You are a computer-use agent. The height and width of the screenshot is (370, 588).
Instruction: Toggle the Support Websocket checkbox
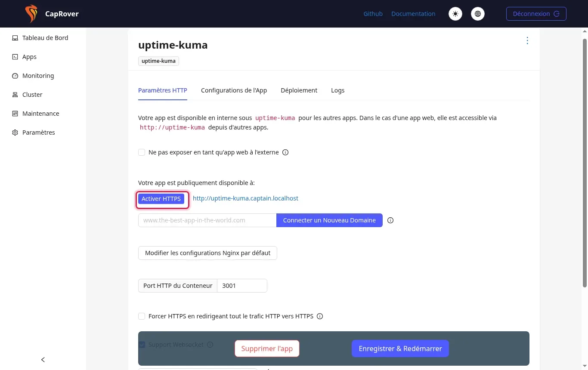(x=142, y=345)
